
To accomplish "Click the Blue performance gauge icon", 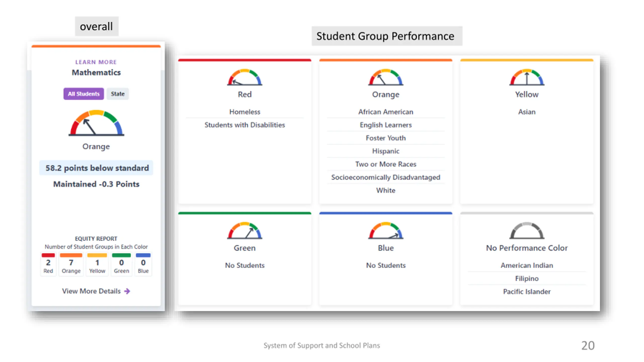I will pos(386,231).
